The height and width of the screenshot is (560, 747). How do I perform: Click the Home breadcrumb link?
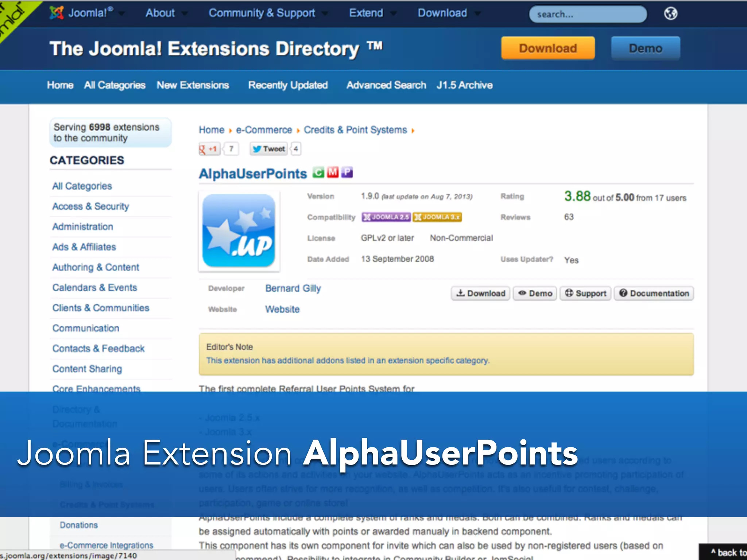(212, 130)
